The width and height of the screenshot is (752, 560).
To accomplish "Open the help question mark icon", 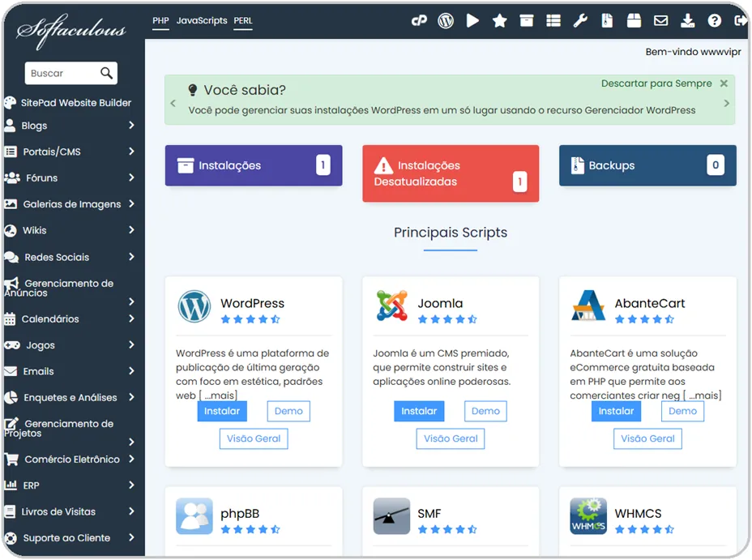I will tap(714, 21).
